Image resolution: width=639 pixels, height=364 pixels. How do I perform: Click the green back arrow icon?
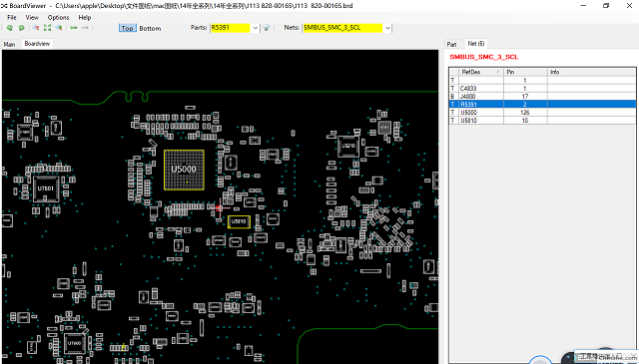point(73,28)
